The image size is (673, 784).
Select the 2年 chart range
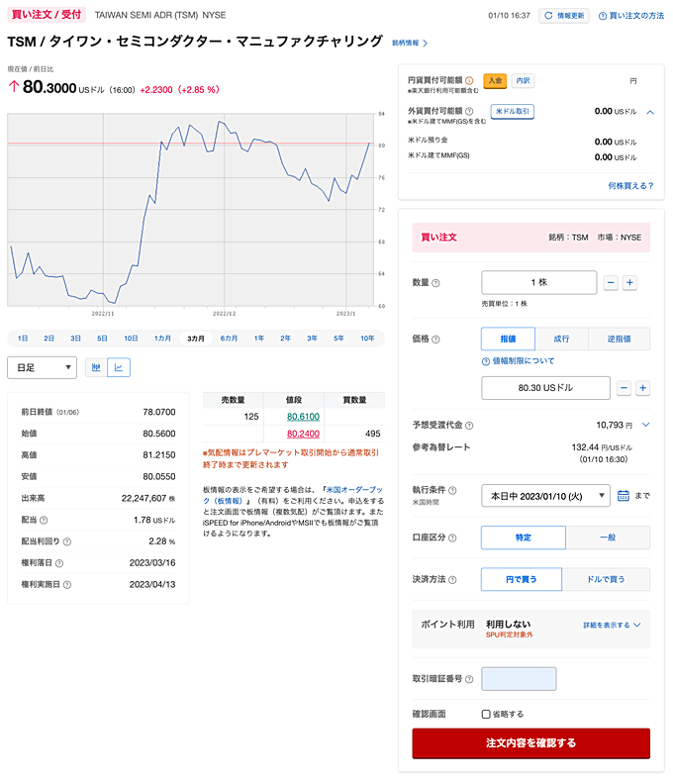[285, 339]
